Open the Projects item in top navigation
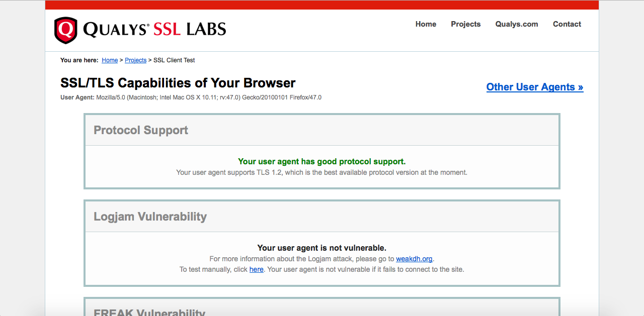Viewport: 644px width, 316px height. pos(465,24)
